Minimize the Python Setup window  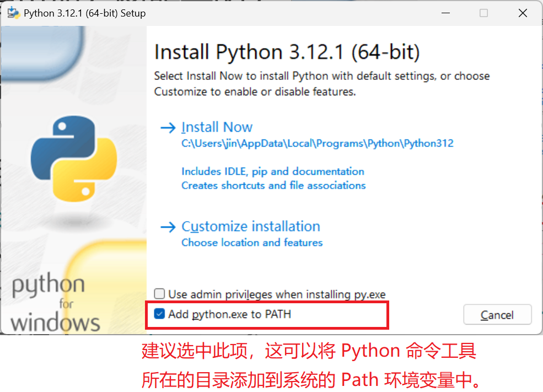(x=444, y=13)
